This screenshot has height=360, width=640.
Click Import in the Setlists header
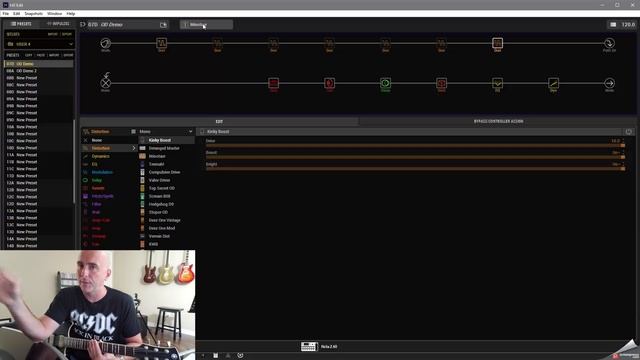(x=53, y=34)
